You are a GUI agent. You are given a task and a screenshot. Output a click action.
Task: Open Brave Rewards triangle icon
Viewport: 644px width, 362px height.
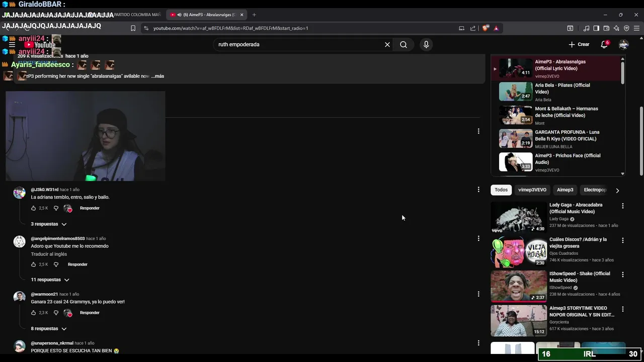click(x=496, y=28)
